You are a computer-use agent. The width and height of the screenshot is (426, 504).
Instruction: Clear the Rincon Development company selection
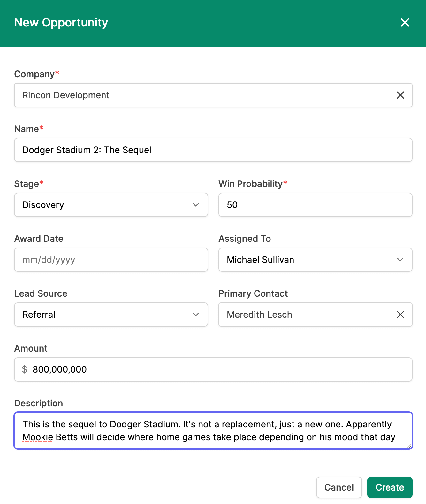click(x=400, y=95)
